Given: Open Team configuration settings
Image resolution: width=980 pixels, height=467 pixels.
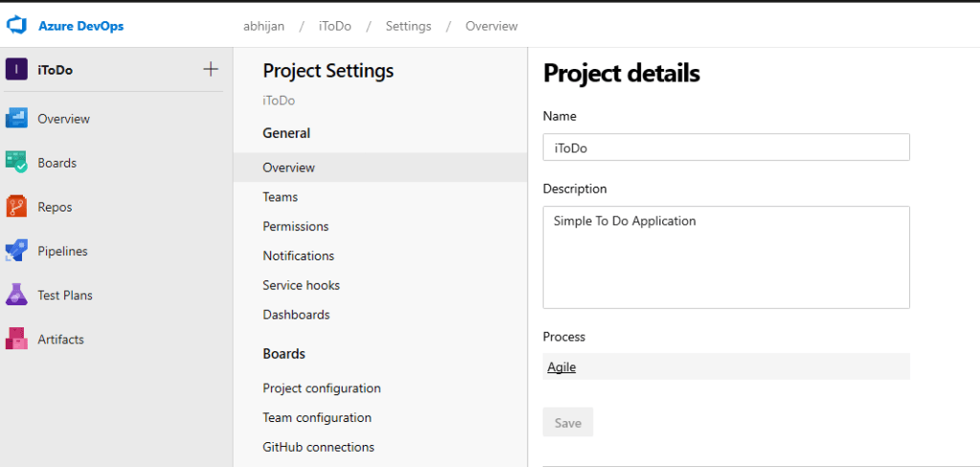Looking at the screenshot, I should point(317,417).
